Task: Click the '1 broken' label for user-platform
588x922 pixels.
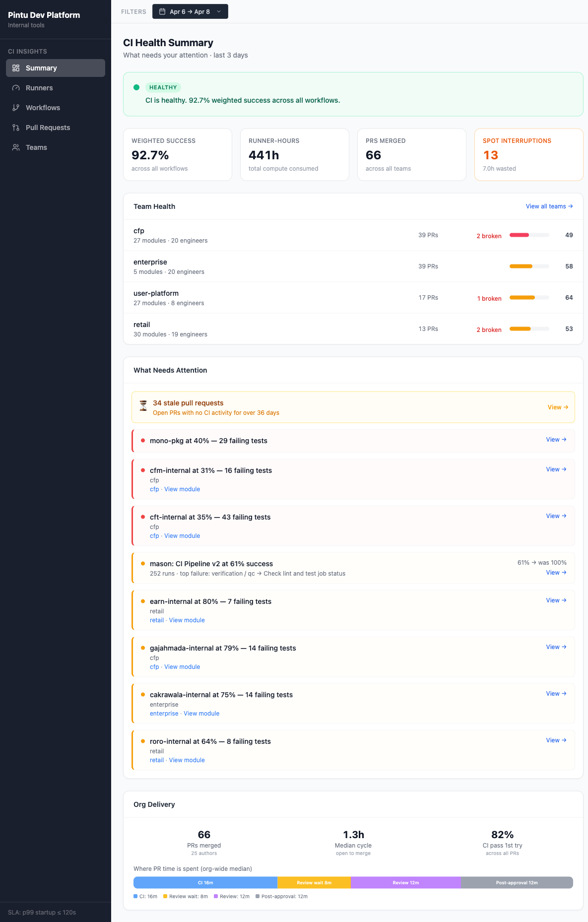Action: pyautogui.click(x=489, y=299)
